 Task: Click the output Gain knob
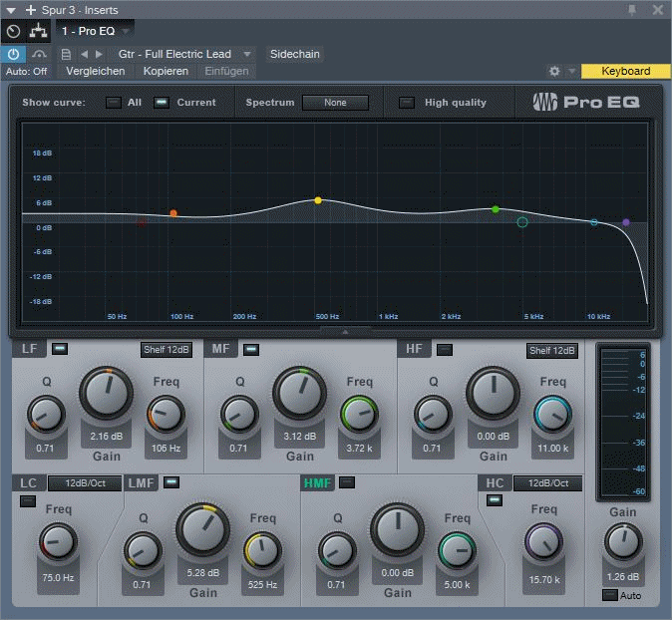click(623, 542)
